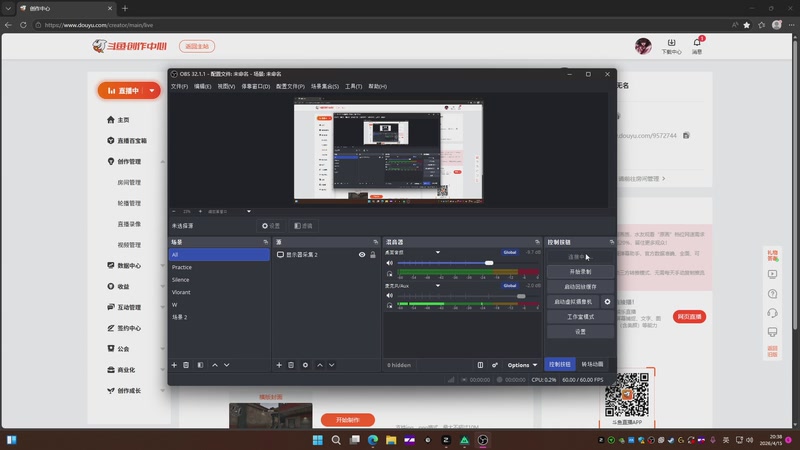Toggle visibility eye for 显示器采集 2 source
Screen dimensions: 800x450
[362, 255]
